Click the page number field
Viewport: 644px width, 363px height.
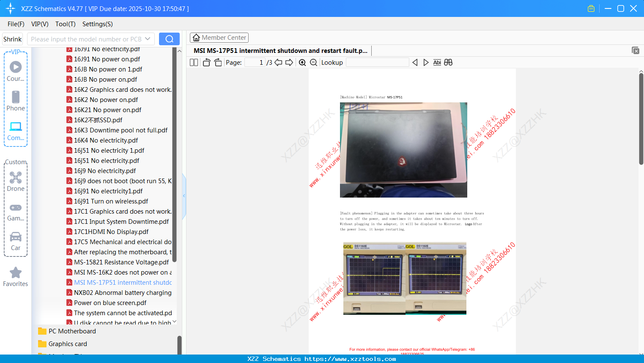pyautogui.click(x=255, y=63)
